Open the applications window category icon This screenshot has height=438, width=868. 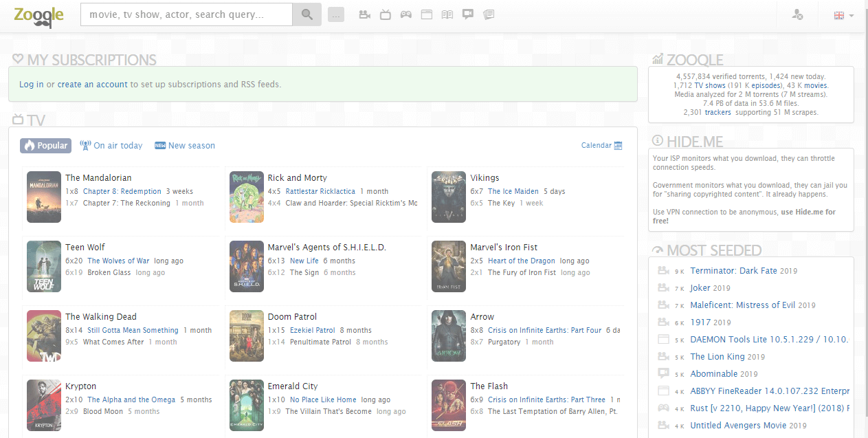[427, 14]
